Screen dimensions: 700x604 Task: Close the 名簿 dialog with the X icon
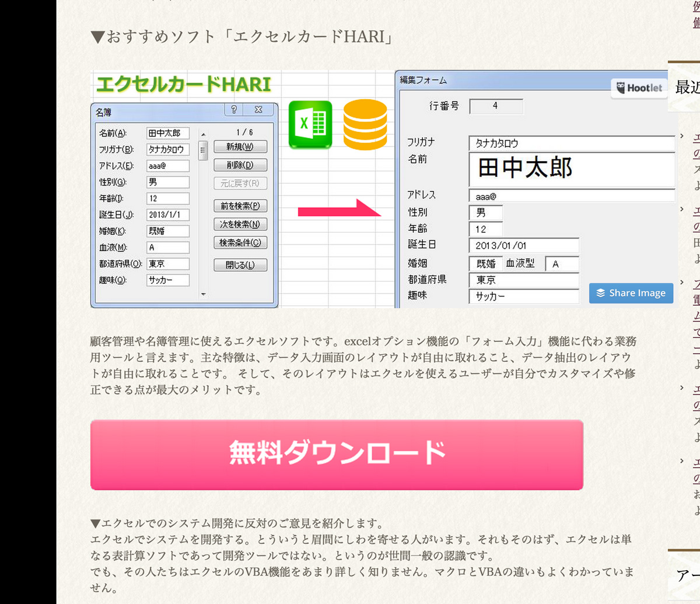(x=258, y=110)
